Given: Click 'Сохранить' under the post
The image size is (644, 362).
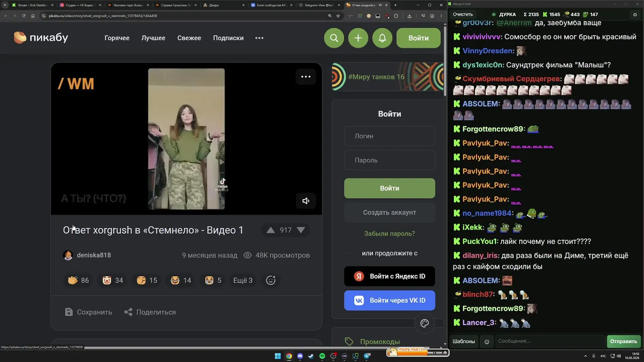Looking at the screenshot, I should click(89, 312).
